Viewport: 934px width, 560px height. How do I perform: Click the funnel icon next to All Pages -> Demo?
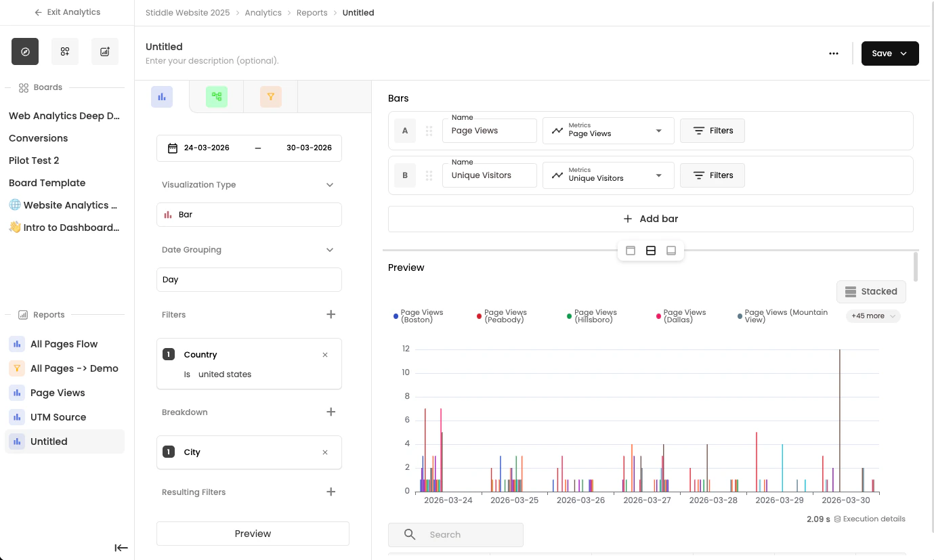coord(17,368)
